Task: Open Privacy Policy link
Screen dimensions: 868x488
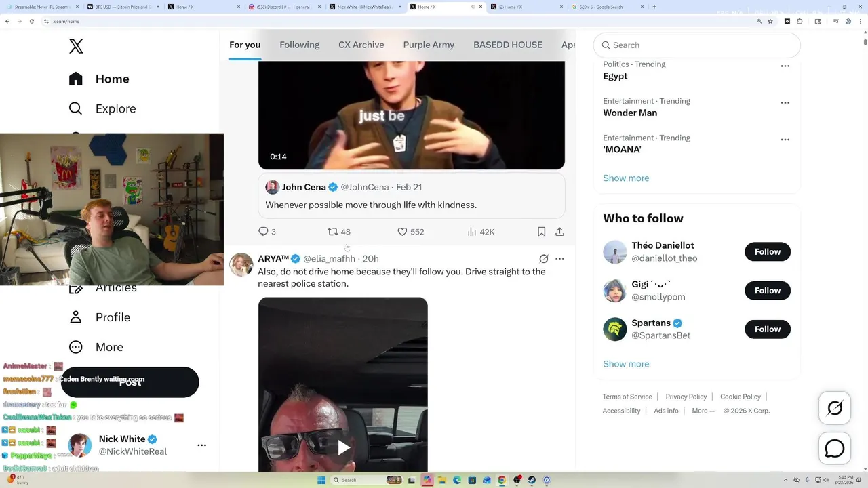Action: click(686, 396)
